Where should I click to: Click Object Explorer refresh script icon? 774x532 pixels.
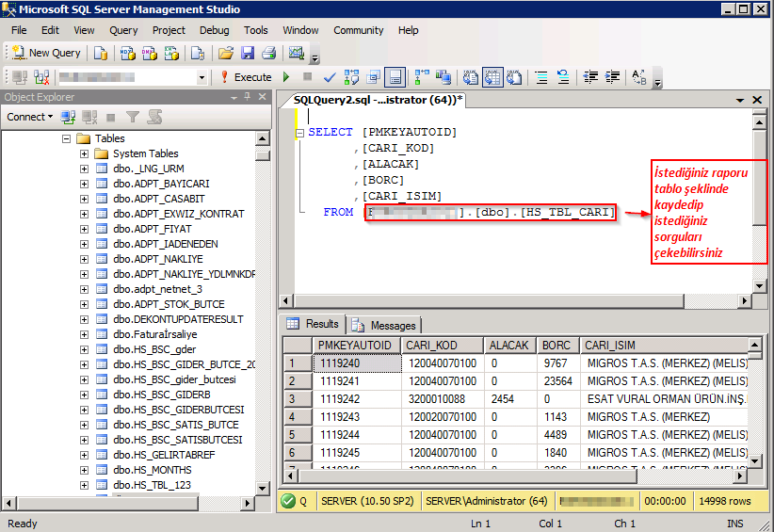(154, 117)
